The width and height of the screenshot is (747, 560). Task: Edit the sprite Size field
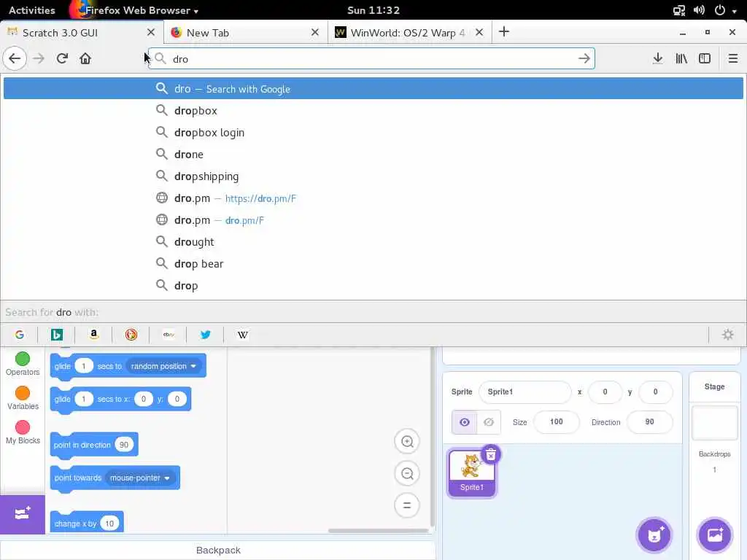point(557,422)
